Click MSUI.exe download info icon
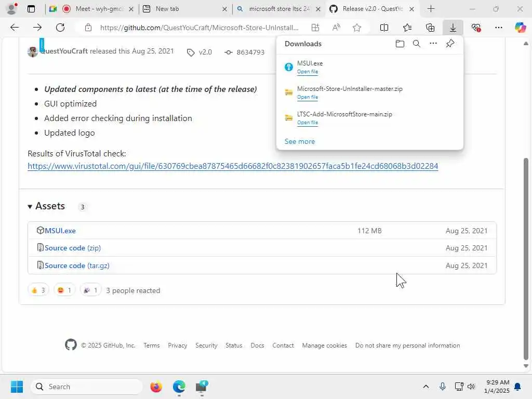This screenshot has height=399, width=532. [289, 67]
